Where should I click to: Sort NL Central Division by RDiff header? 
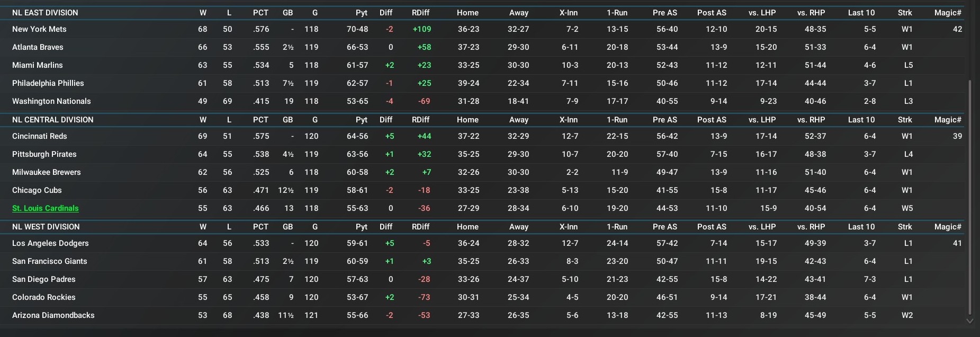tap(420, 120)
